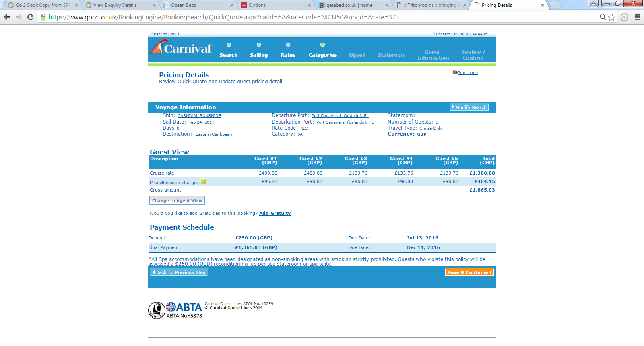Click the Add Gratuity link

pos(275,213)
